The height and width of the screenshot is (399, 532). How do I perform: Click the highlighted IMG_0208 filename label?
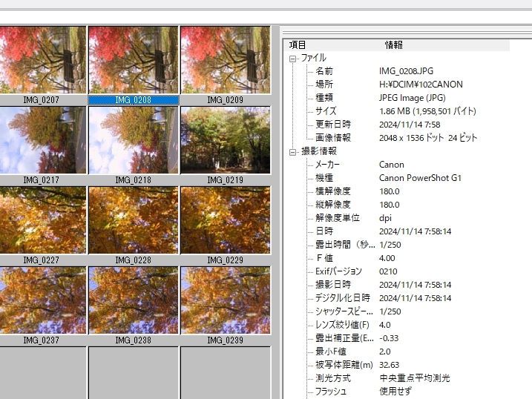pos(134,100)
